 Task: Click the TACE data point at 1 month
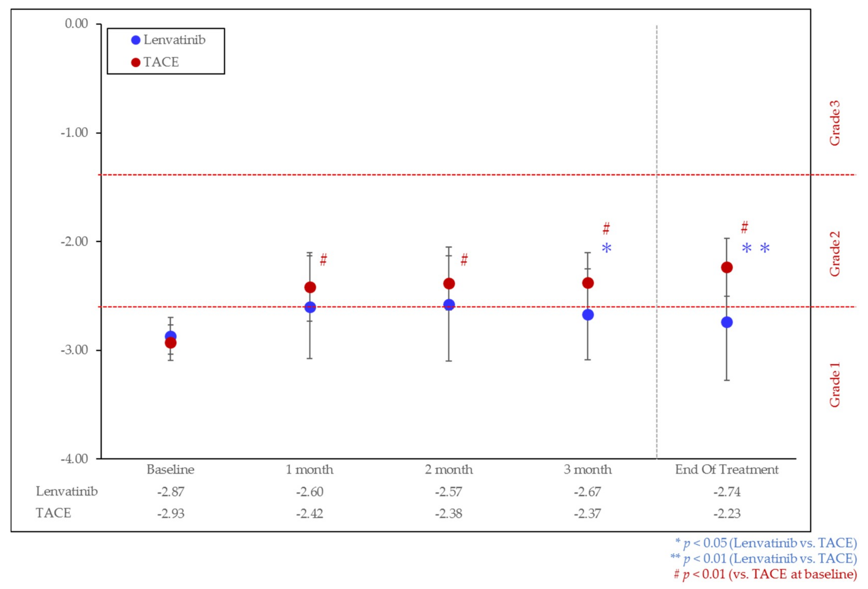pyautogui.click(x=310, y=287)
